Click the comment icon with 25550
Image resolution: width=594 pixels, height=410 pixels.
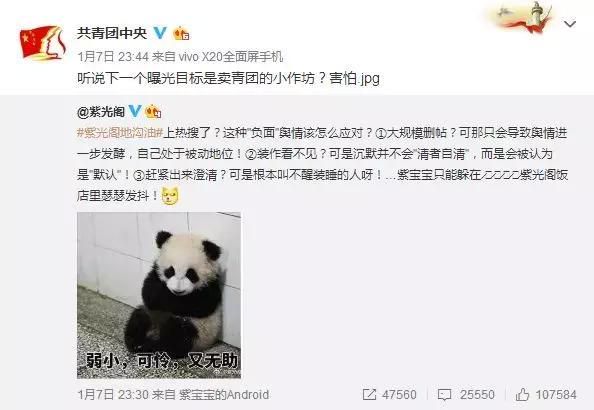(444, 395)
